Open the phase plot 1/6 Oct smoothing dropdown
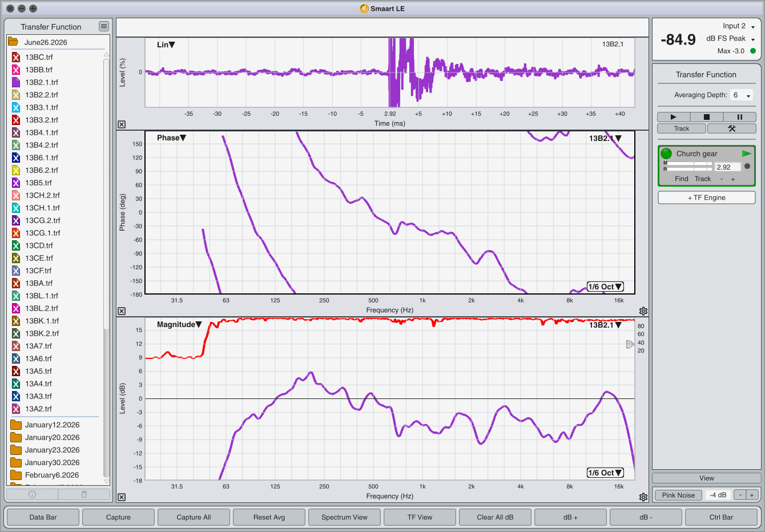765x532 pixels. coord(605,287)
